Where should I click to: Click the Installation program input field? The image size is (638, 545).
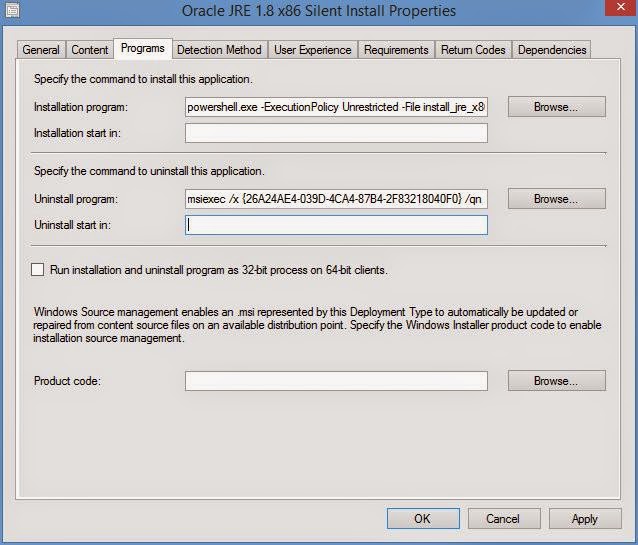point(336,107)
